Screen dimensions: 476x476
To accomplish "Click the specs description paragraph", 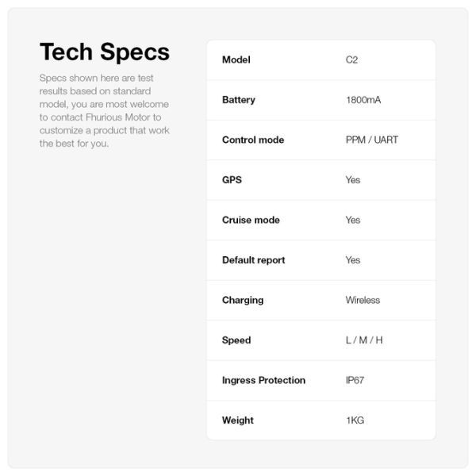I will pos(104,111).
